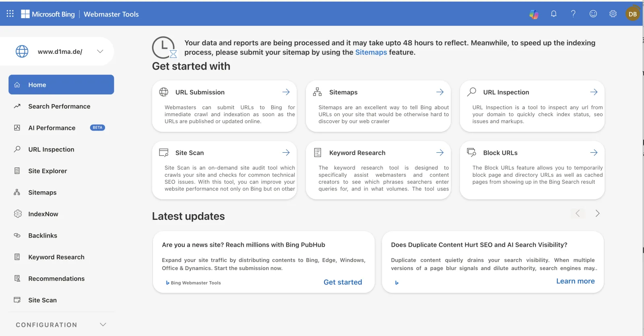Click the globe icon beside www.d1ma.de/

coord(22,51)
